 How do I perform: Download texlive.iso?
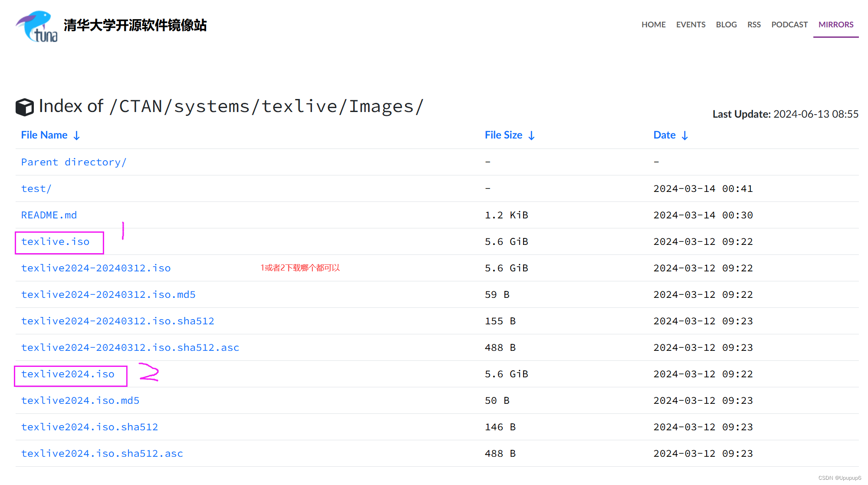[56, 242]
